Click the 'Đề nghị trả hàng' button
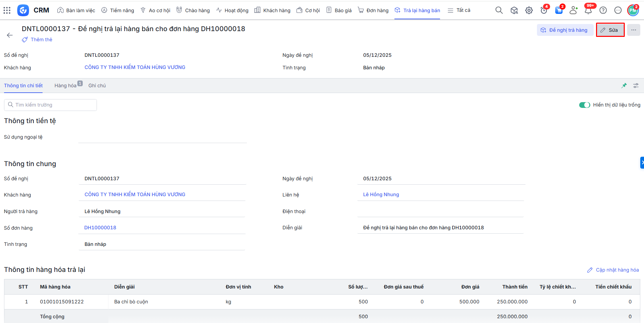Viewport: 644px width, 323px height. (565, 30)
